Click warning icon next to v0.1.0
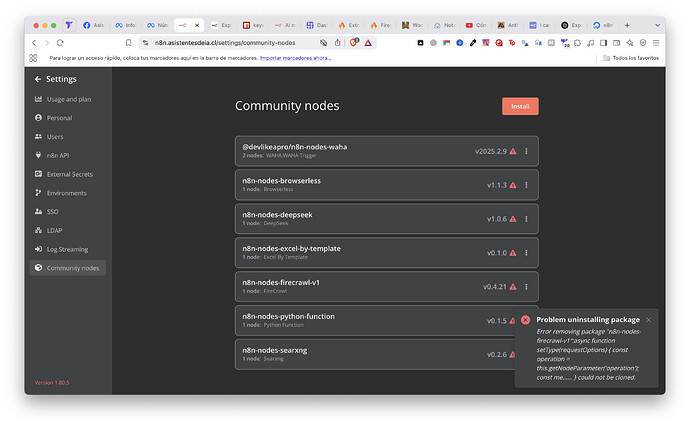The height and width of the screenshot is (426, 690). 513,253
